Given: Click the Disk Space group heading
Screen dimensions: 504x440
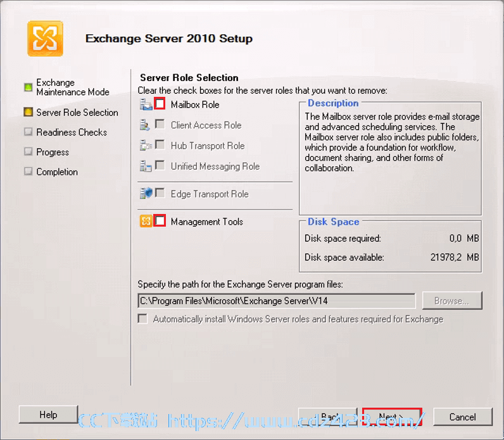Looking at the screenshot, I should tap(333, 222).
